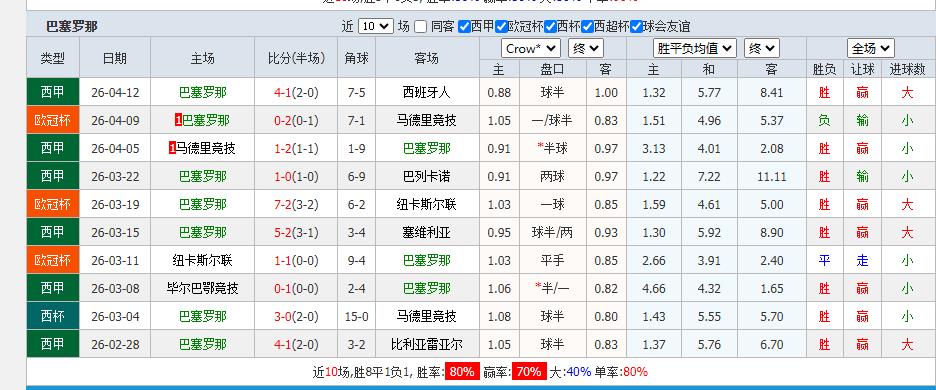Click the 让球 column header
Image resolution: width=936 pixels, height=390 pixels.
pyautogui.click(x=862, y=69)
